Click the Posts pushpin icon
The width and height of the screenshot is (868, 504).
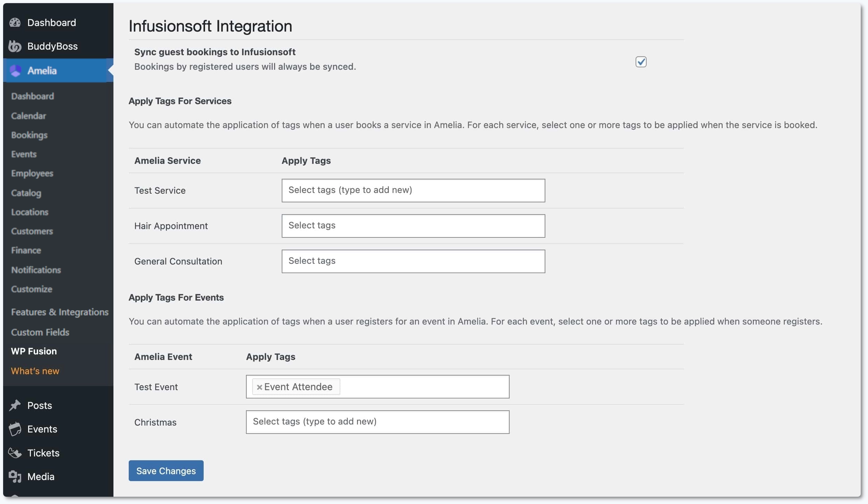point(15,405)
